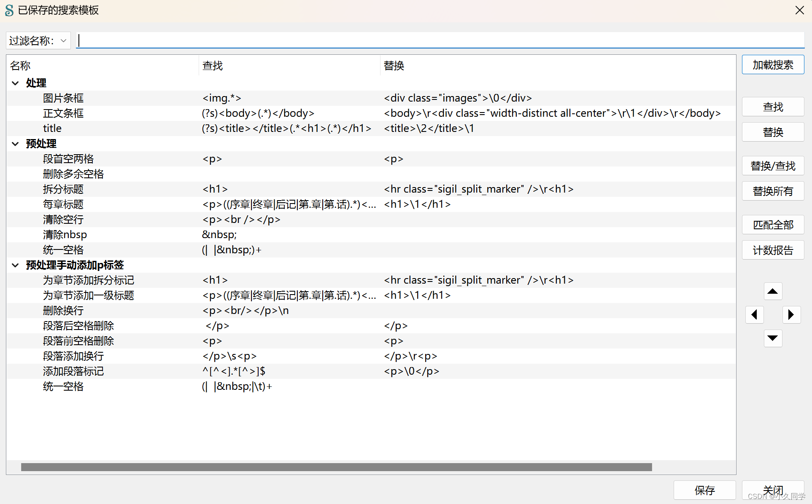Select the 图片条框 saved search entry

tap(63, 98)
